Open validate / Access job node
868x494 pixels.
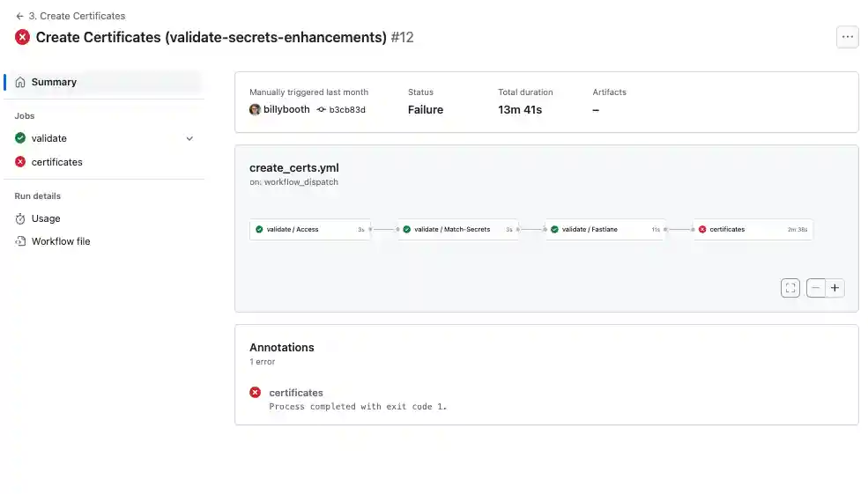click(x=310, y=230)
